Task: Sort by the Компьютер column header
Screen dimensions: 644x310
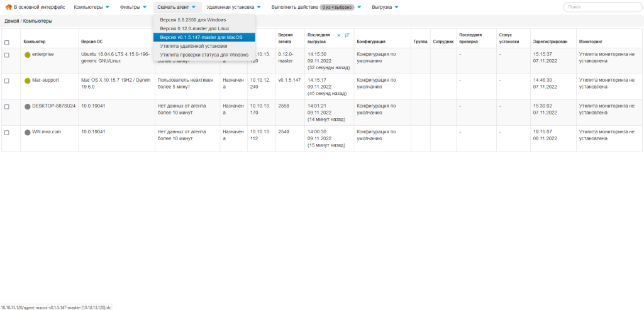Action: [x=35, y=42]
